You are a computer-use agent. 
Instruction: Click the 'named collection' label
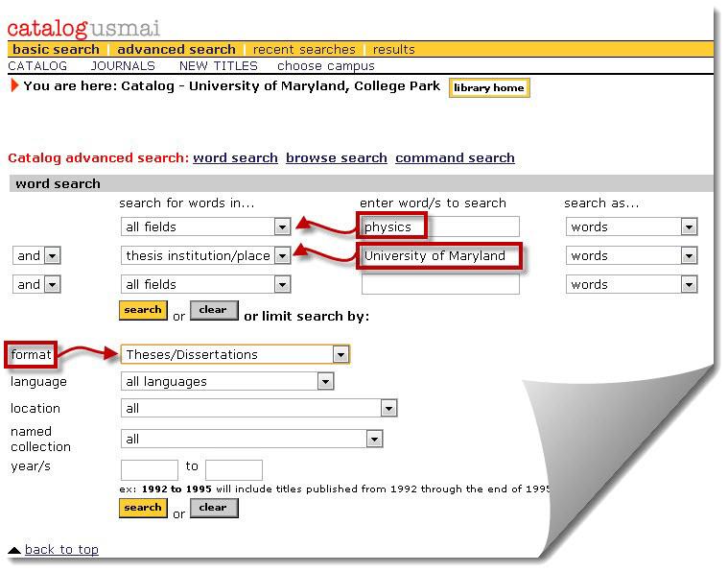[x=41, y=440]
